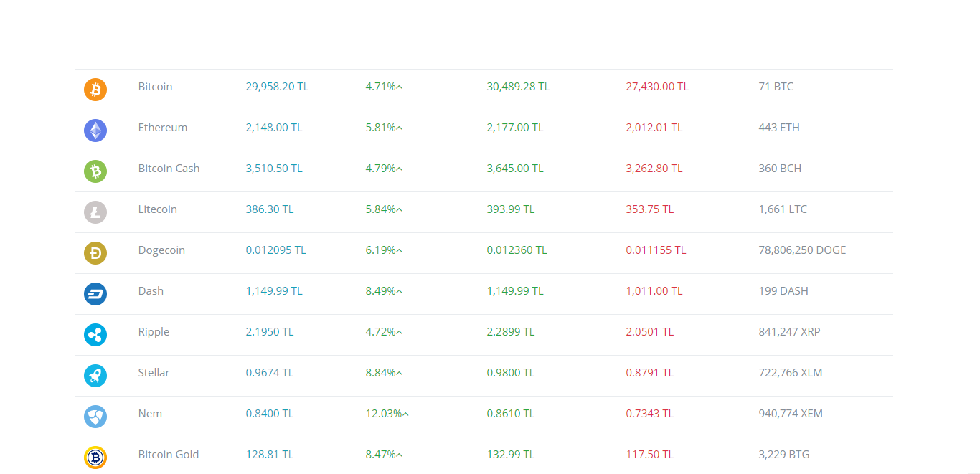Click the Nem logo icon

95,417
